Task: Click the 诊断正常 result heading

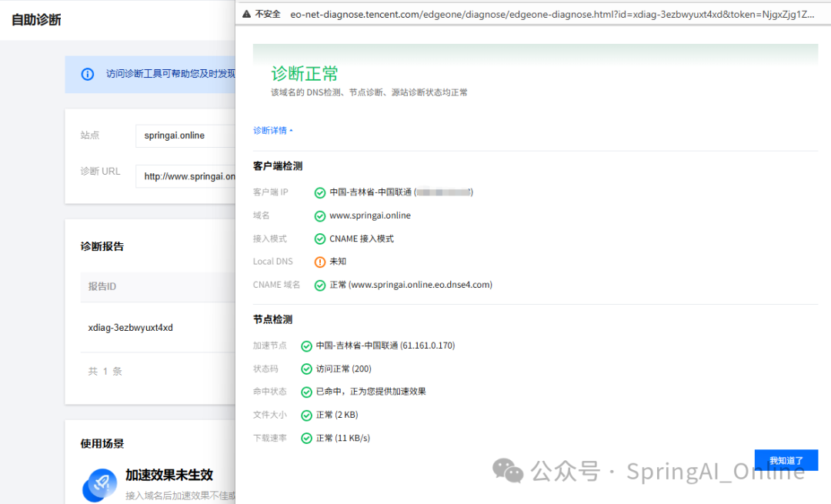Action: pyautogui.click(x=305, y=73)
